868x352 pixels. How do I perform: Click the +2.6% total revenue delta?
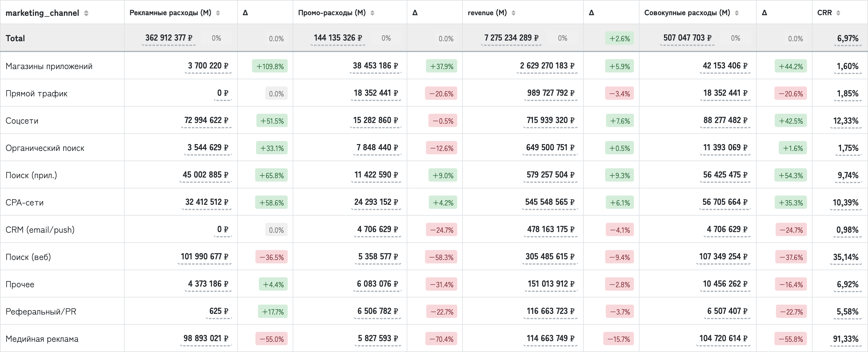coord(620,38)
